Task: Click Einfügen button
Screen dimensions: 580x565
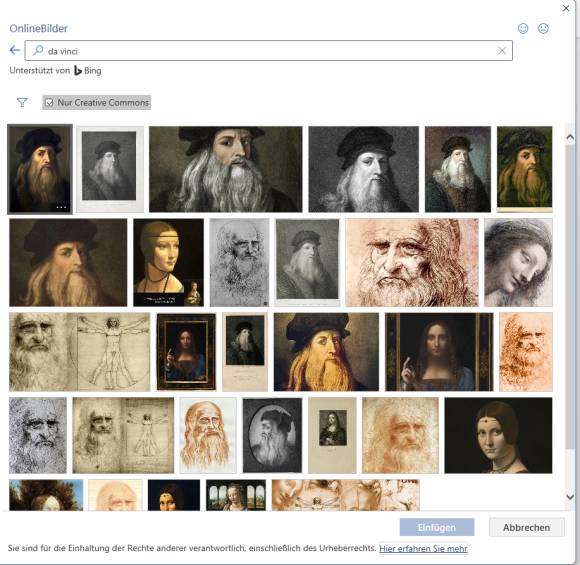Action: tap(437, 527)
